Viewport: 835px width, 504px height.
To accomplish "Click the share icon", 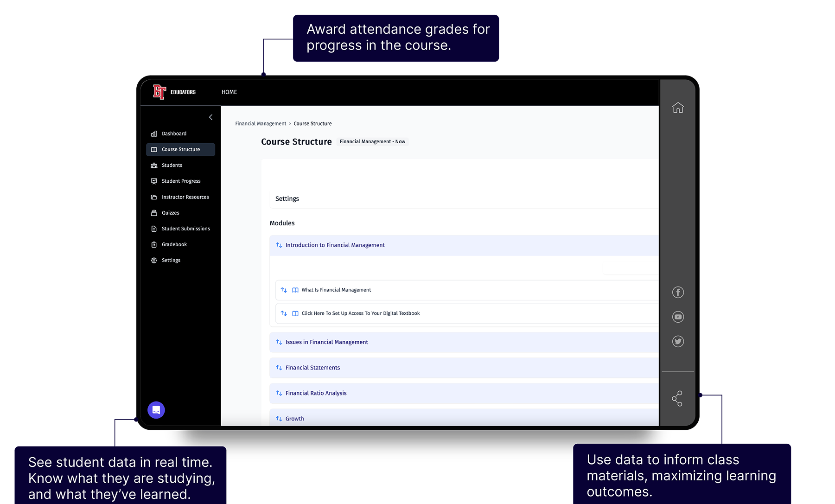I will [677, 398].
